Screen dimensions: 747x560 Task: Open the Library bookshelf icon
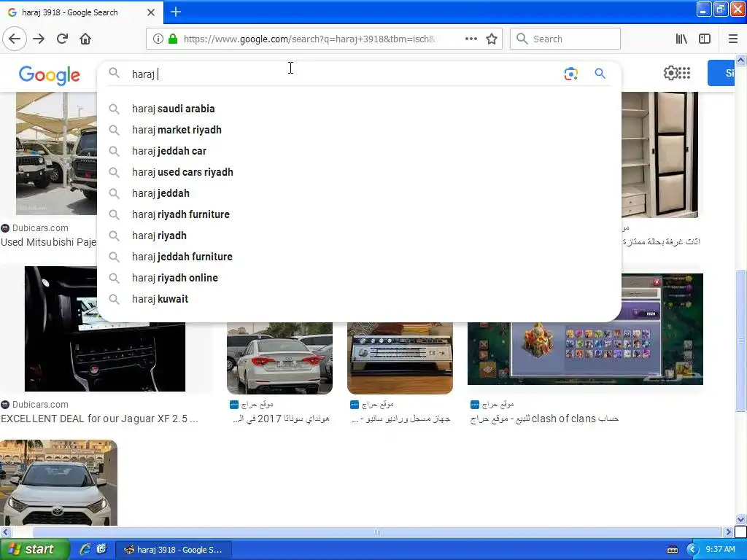[x=681, y=39]
